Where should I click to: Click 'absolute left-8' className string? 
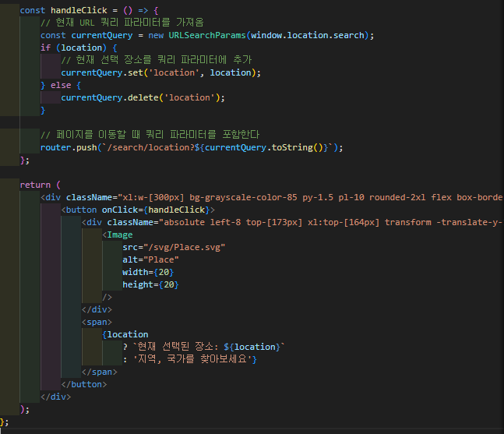click(203, 223)
